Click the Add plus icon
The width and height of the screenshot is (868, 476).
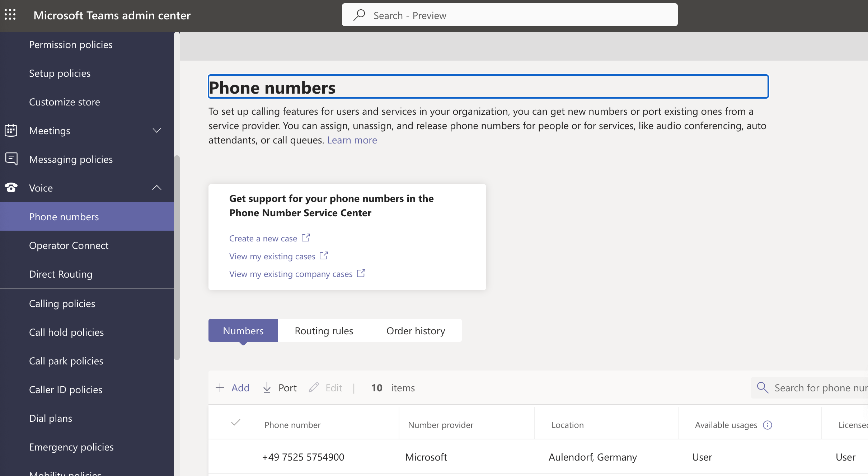coord(220,387)
